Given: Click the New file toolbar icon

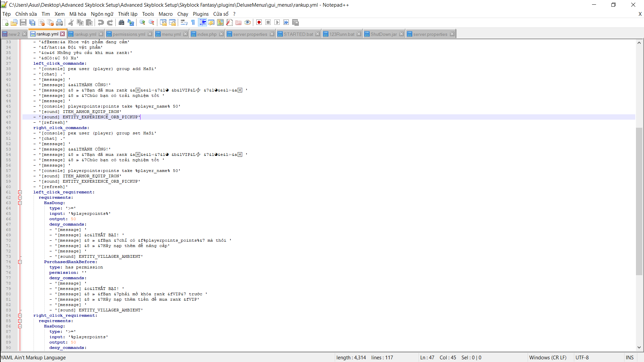Looking at the screenshot, I should tap(5, 22).
